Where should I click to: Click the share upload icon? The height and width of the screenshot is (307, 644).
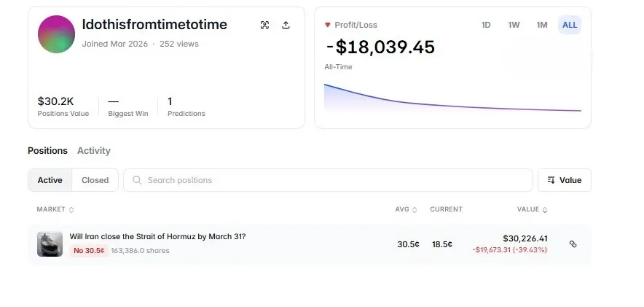point(286,25)
